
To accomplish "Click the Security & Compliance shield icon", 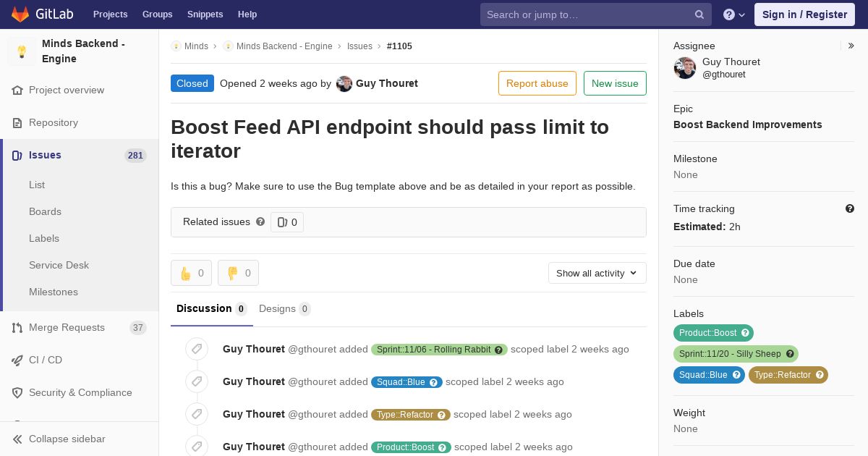I will pyautogui.click(x=17, y=393).
